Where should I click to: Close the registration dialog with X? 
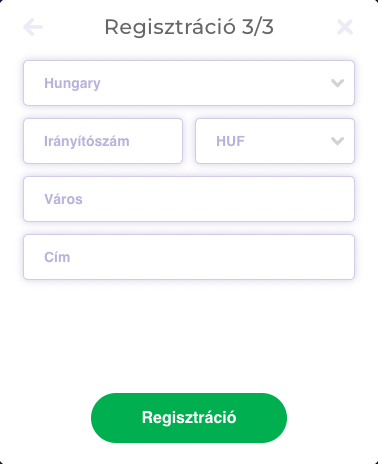tap(345, 27)
